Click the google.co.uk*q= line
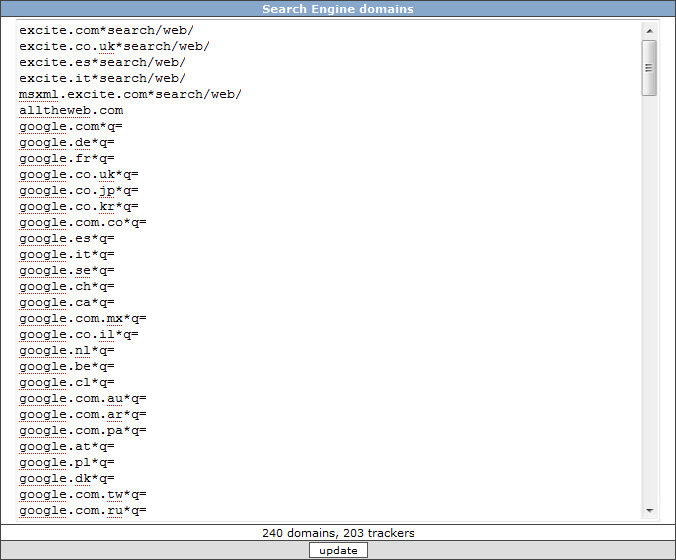Viewport: 676px width, 560px height. pyautogui.click(x=79, y=174)
